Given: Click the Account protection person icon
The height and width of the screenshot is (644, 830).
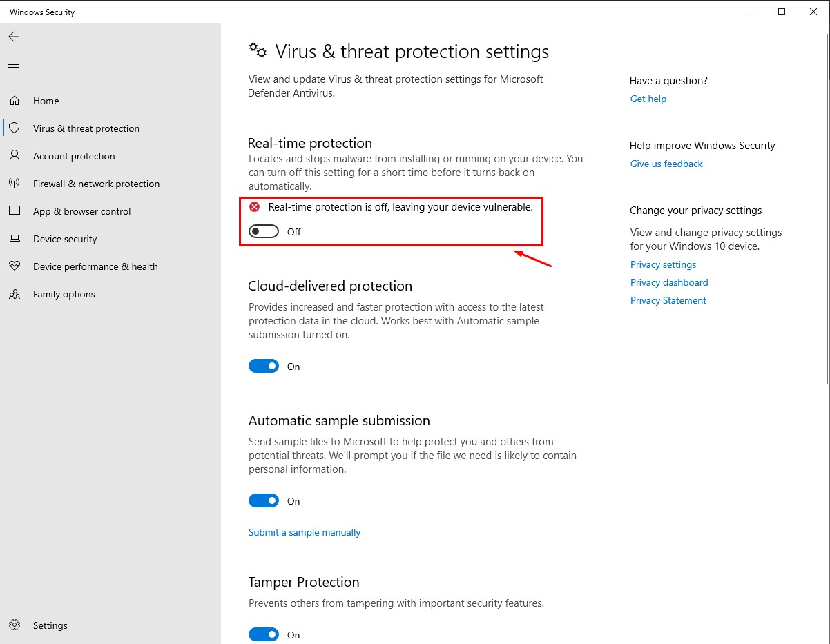Looking at the screenshot, I should coord(15,156).
